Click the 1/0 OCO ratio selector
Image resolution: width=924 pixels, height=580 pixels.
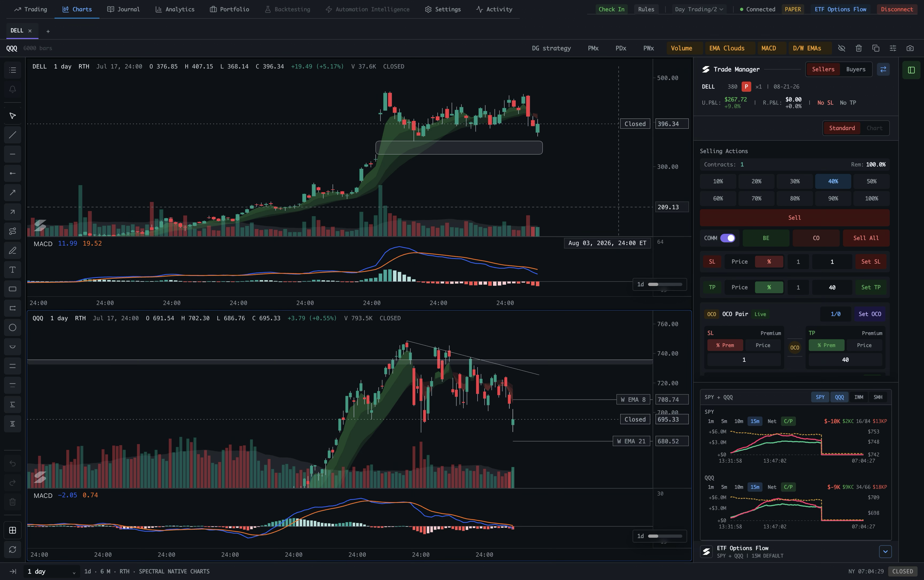836,314
